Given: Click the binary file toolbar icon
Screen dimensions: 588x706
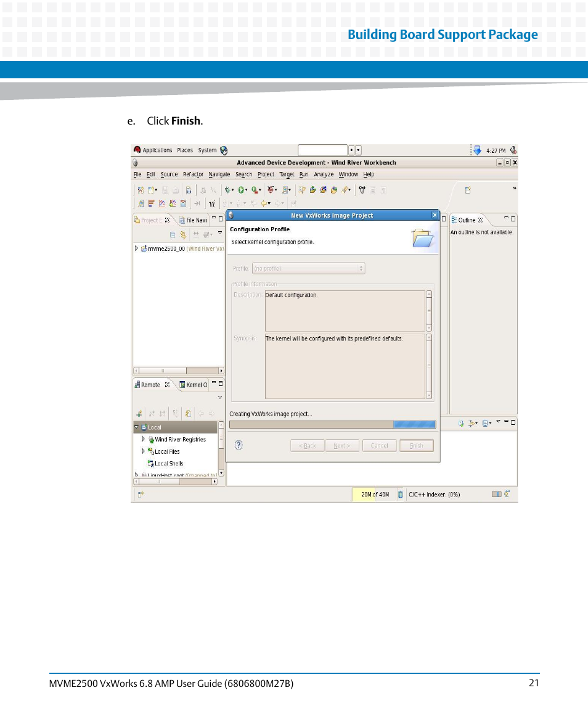Looking at the screenshot, I should (x=189, y=190).
